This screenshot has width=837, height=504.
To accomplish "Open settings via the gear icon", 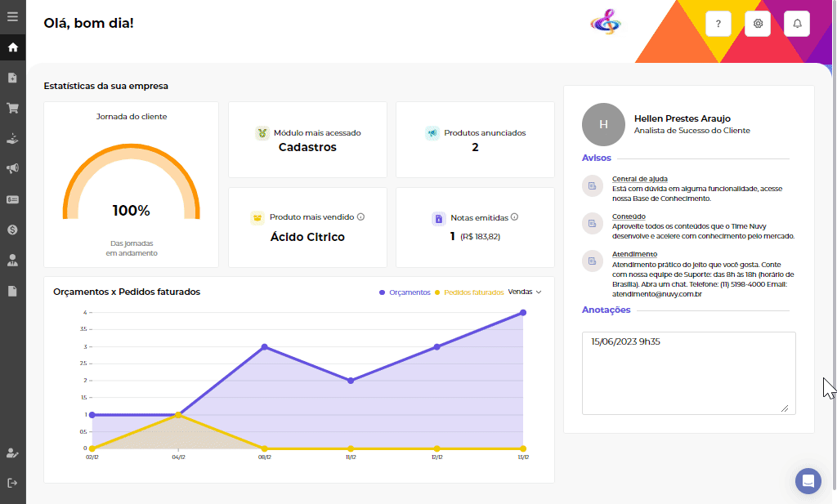I will pyautogui.click(x=758, y=24).
